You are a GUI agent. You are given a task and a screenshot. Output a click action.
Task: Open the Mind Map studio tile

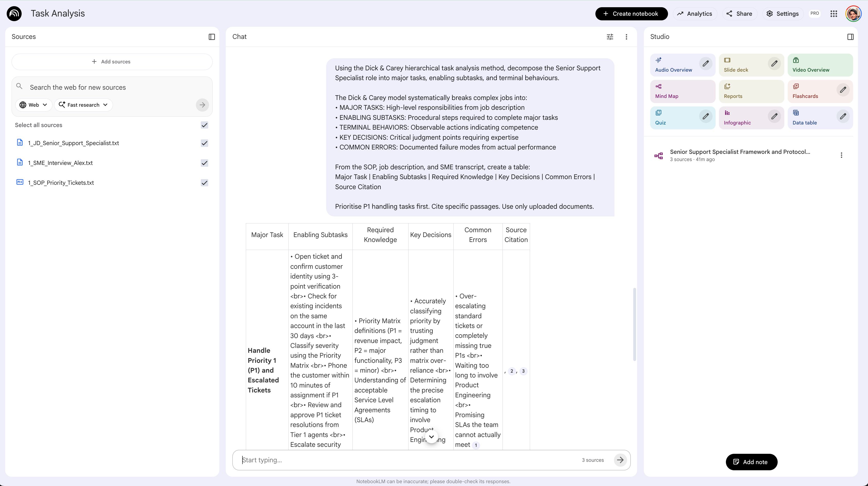coord(682,91)
